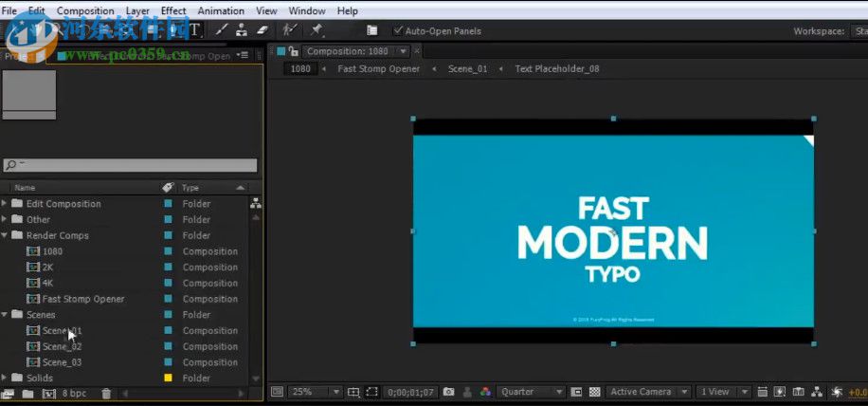Open the 25% magnification dropdown
The image size is (868, 406).
(x=316, y=392)
